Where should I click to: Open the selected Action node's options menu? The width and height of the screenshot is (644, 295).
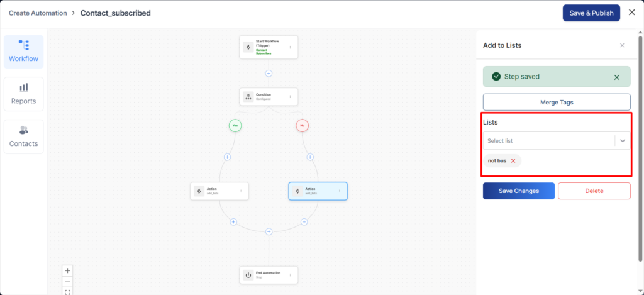pyautogui.click(x=340, y=191)
